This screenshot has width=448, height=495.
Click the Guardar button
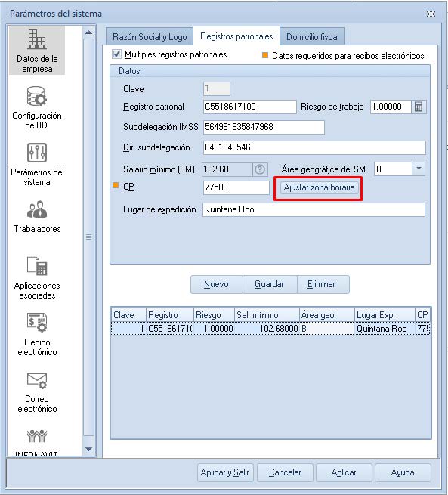pyautogui.click(x=269, y=284)
